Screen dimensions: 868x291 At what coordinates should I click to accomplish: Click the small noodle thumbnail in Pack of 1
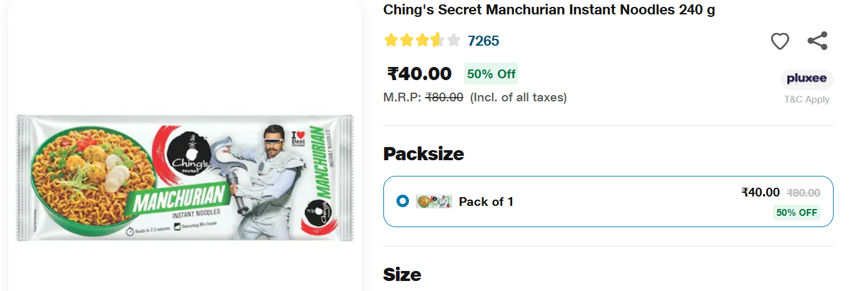[433, 202]
